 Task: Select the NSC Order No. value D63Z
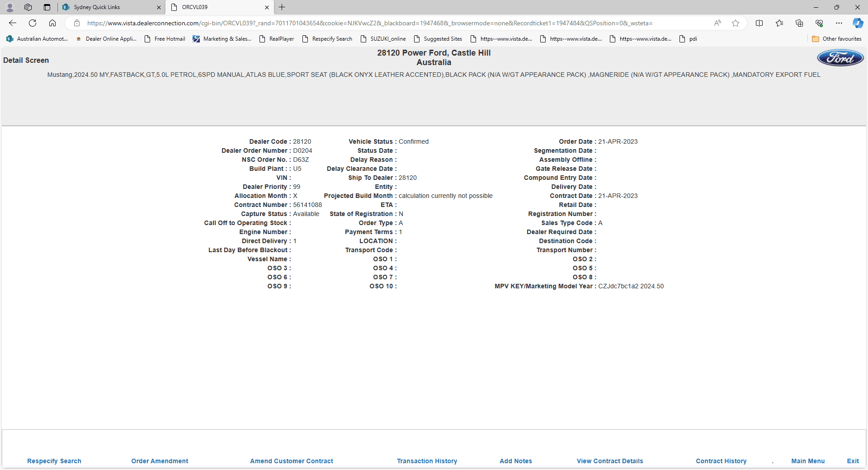301,160
